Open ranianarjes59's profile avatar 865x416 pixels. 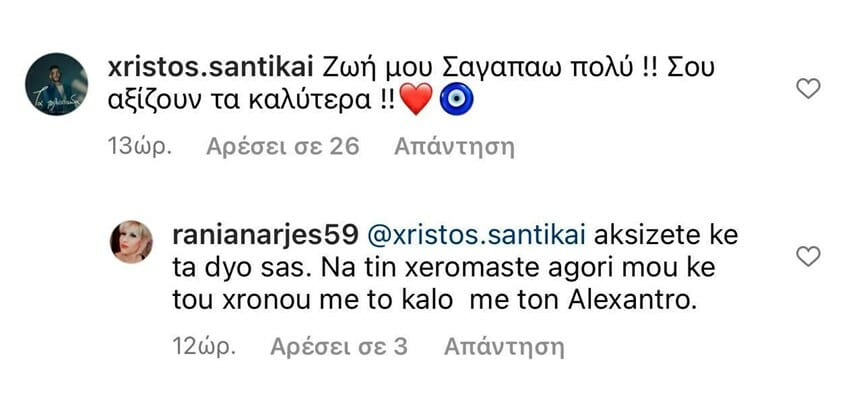131,242
